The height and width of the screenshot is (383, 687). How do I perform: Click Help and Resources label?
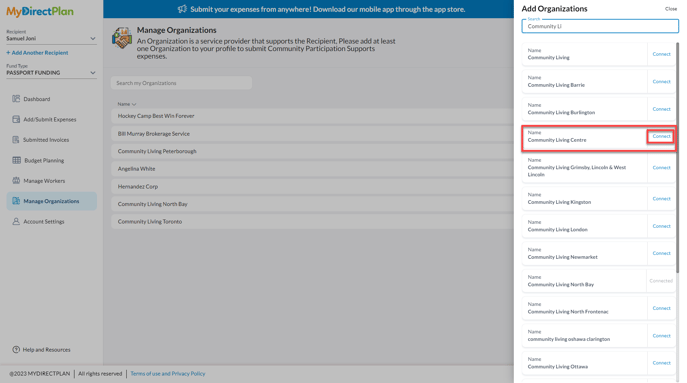tap(46, 350)
